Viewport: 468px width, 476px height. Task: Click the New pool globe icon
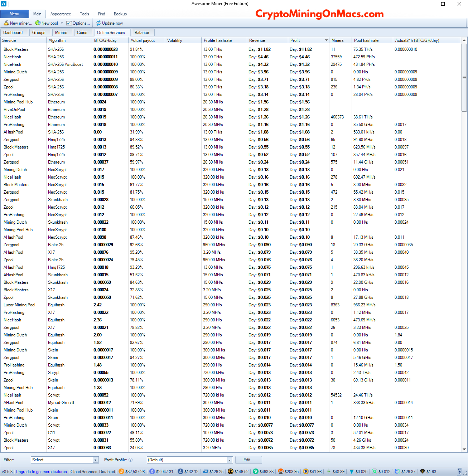coord(38,23)
